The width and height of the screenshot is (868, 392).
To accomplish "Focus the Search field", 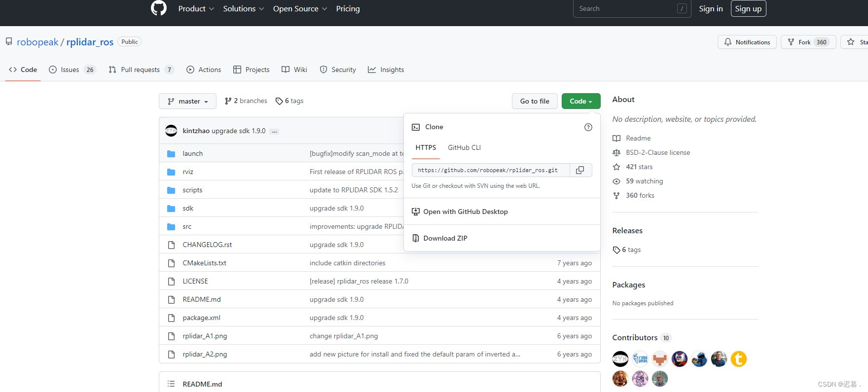I will click(632, 8).
